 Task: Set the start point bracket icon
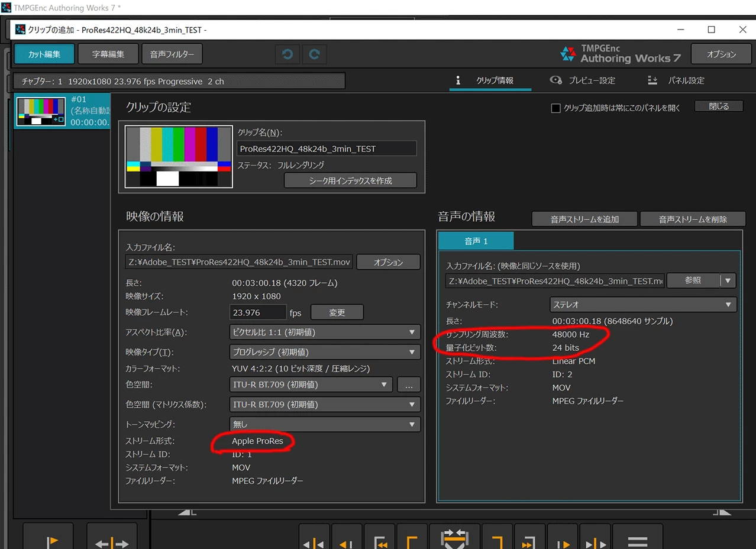coord(412,541)
